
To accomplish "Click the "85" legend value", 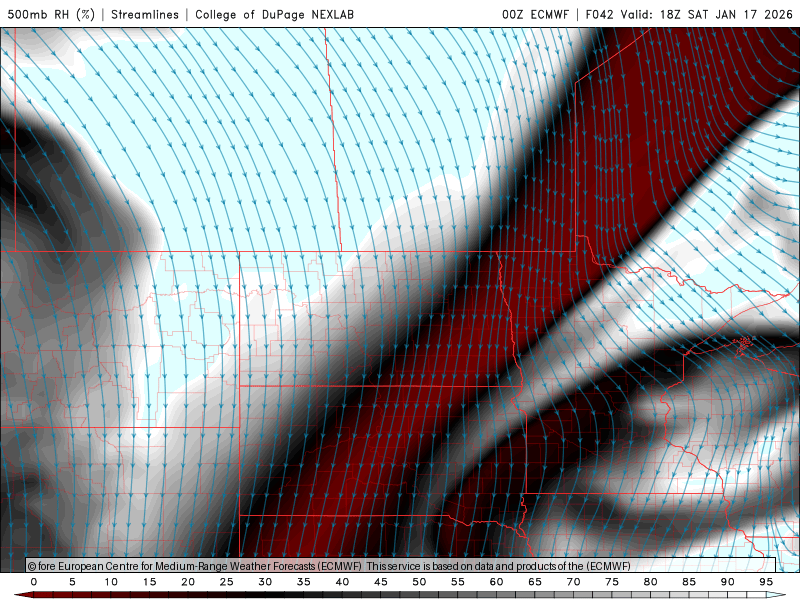I will (689, 582).
